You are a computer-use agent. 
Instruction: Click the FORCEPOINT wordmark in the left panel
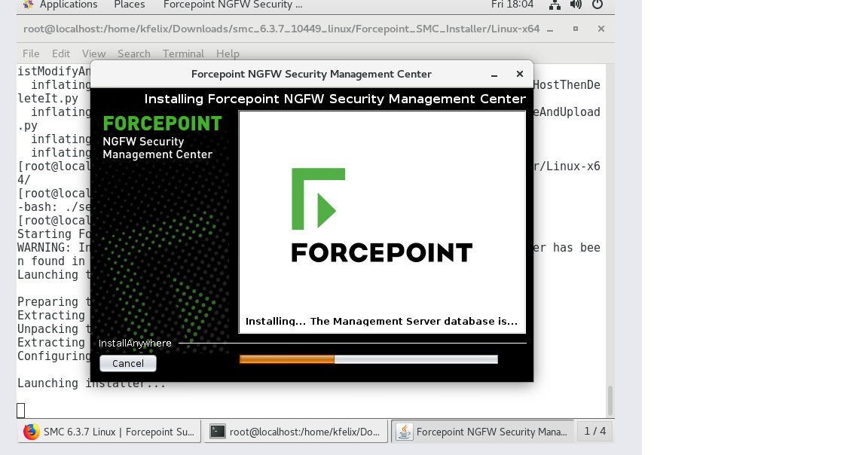(x=163, y=123)
